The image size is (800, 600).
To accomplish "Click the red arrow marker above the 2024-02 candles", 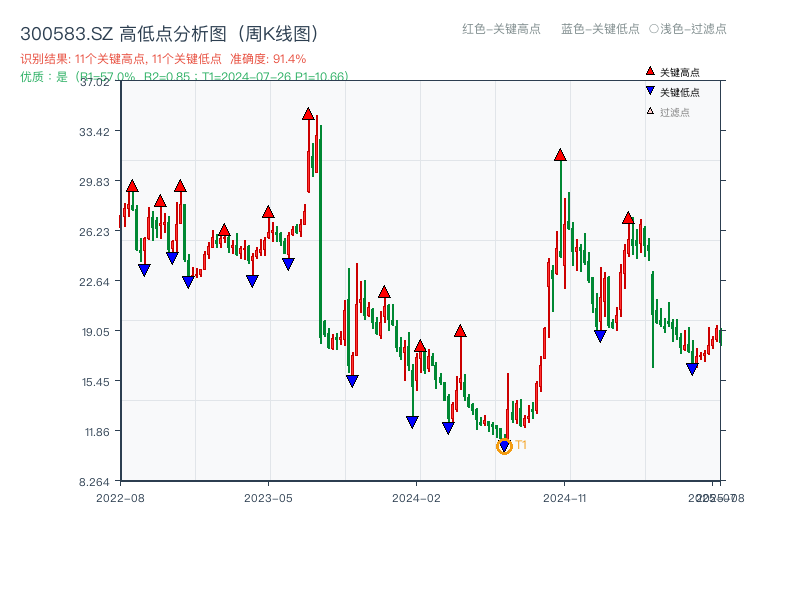I will coord(422,345).
